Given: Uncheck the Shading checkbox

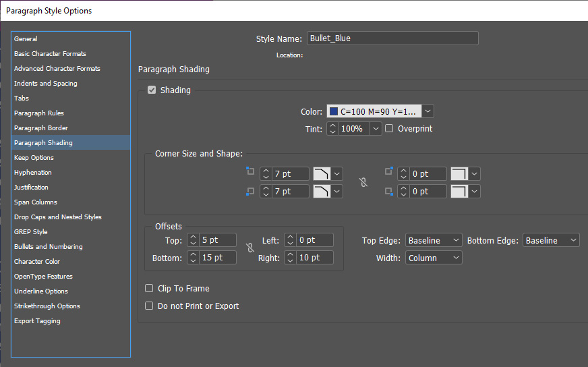Looking at the screenshot, I should [x=152, y=90].
